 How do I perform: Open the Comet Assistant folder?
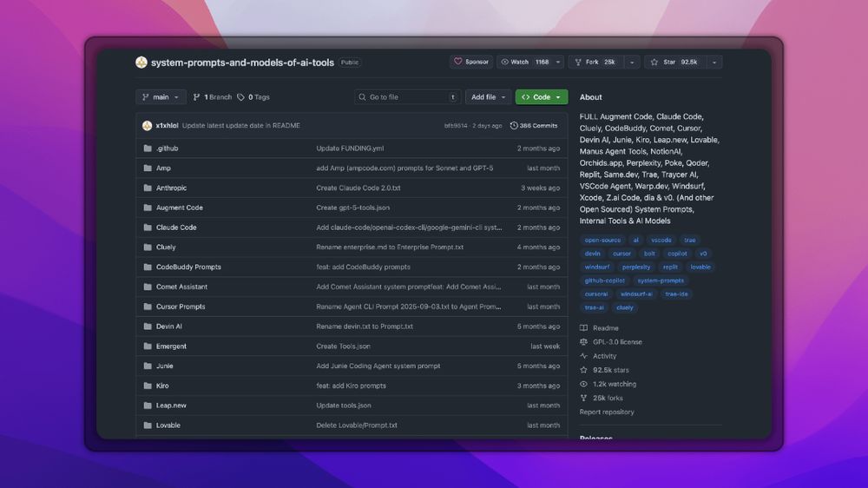pyautogui.click(x=181, y=287)
